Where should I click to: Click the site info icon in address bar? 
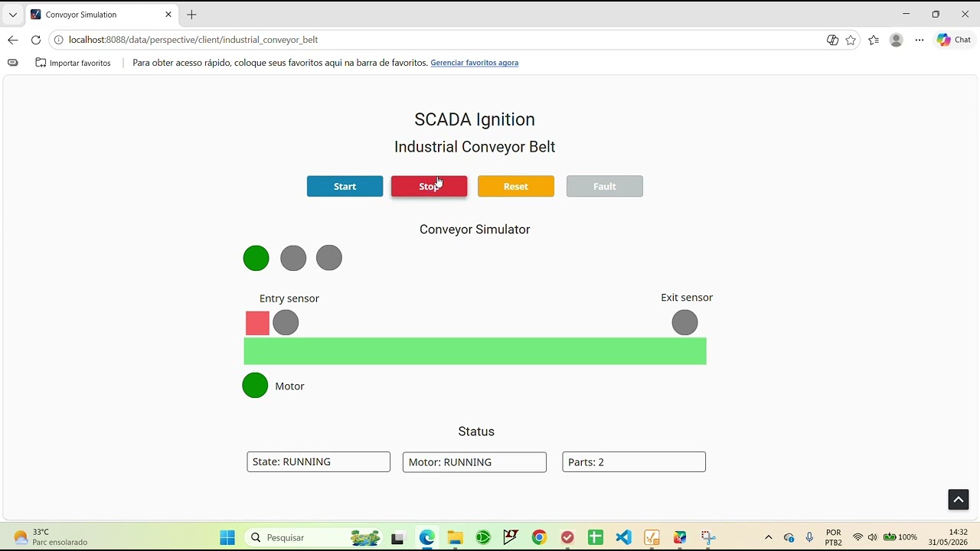click(x=58, y=40)
